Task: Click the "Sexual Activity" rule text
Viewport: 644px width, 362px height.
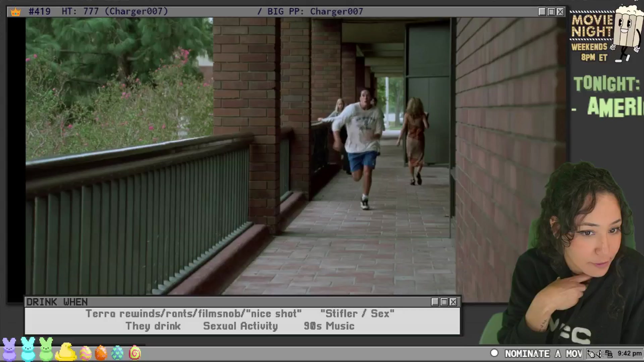Action: pos(240,326)
